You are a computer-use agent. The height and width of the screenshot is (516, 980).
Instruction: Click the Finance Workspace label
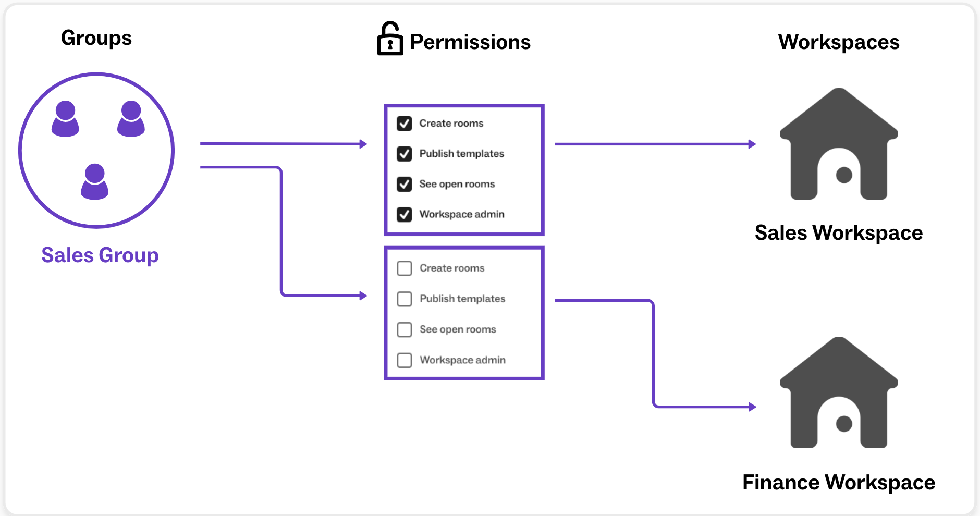[x=839, y=483]
